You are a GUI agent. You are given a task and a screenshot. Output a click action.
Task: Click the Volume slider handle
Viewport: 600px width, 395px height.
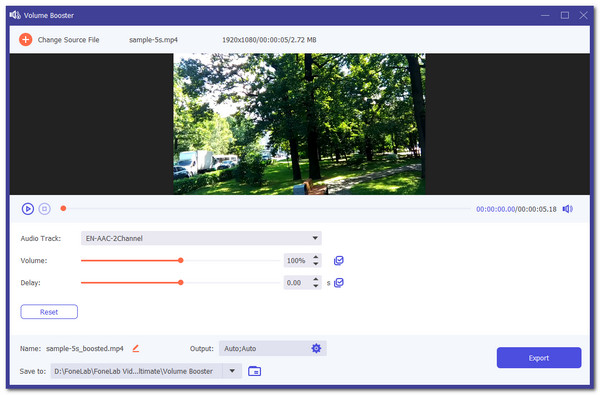tap(181, 261)
